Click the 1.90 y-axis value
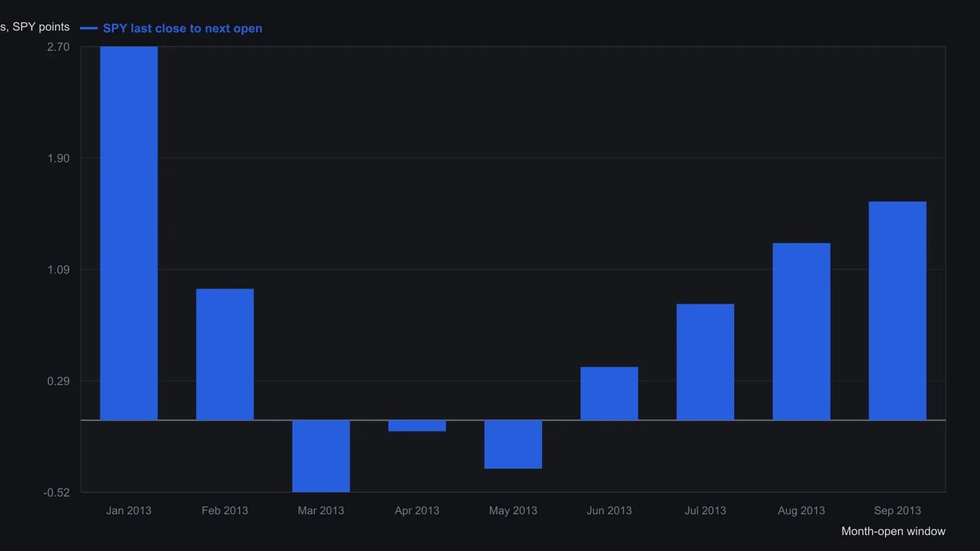Image resolution: width=980 pixels, height=551 pixels. (58, 159)
